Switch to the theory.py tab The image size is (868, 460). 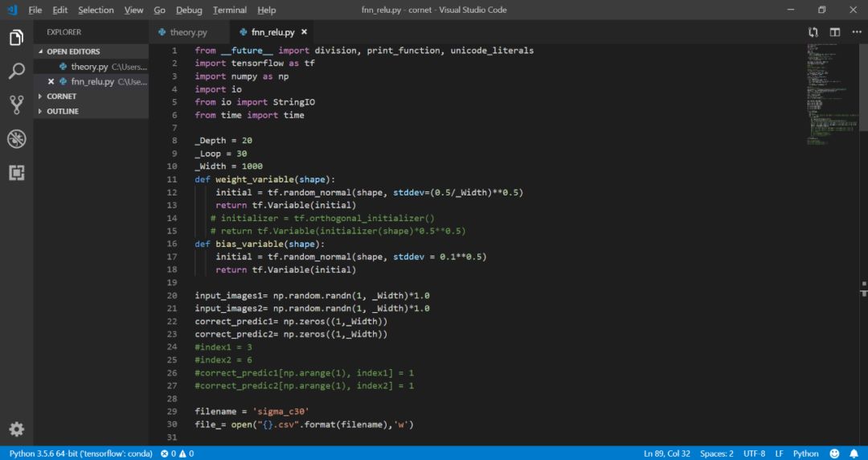[x=189, y=32]
